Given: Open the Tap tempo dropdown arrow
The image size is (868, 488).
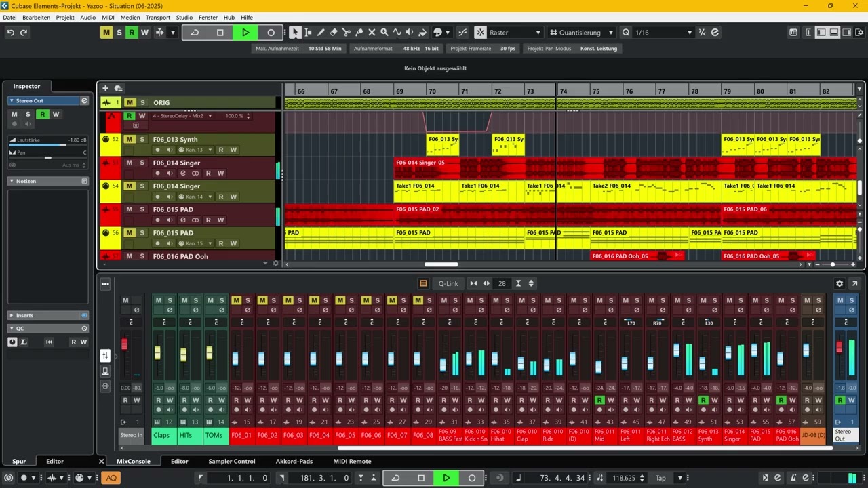Looking at the screenshot, I should (680, 478).
